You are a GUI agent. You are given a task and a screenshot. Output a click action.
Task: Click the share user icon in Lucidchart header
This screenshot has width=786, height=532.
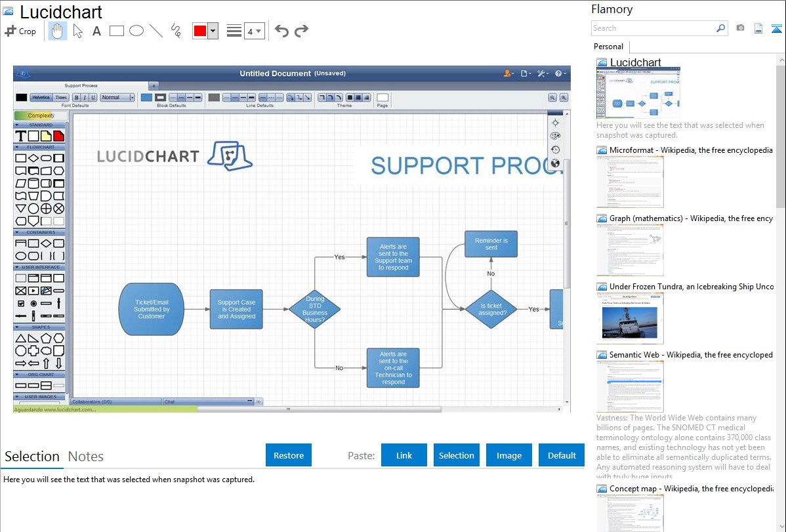pyautogui.click(x=508, y=73)
